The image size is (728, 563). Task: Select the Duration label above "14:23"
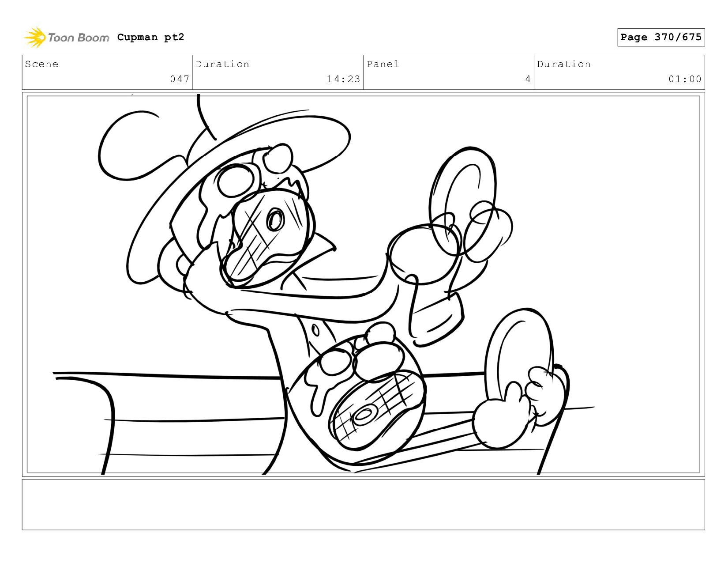pyautogui.click(x=222, y=64)
